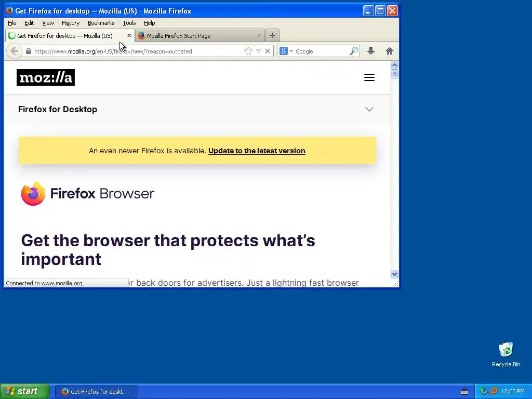Bookmark this page with the star icon
Viewport: 532px width, 399px height.
[248, 51]
